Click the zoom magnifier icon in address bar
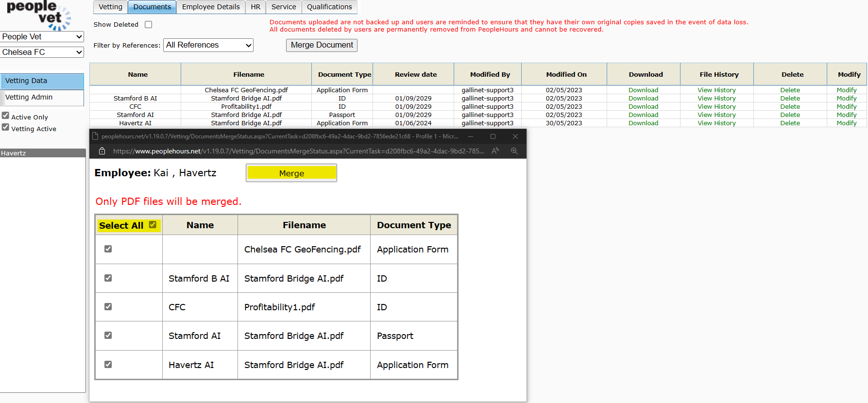The height and width of the screenshot is (403, 868). [x=514, y=151]
